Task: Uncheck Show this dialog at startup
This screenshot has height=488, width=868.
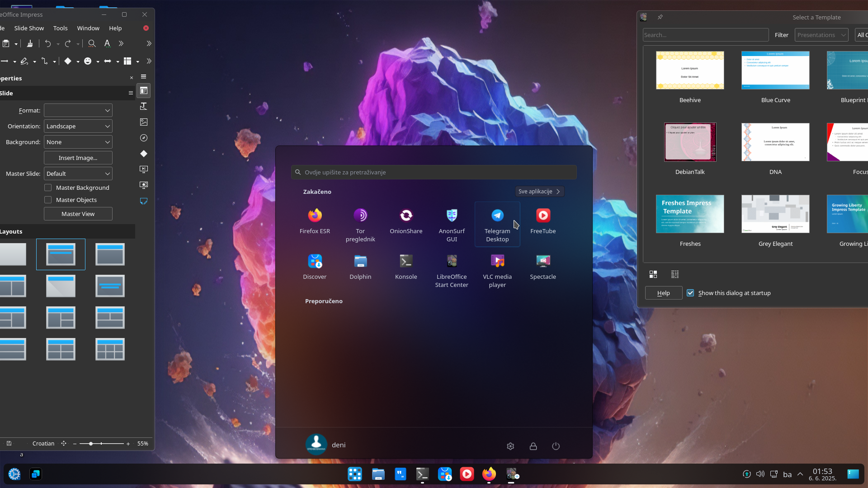Action: (690, 293)
